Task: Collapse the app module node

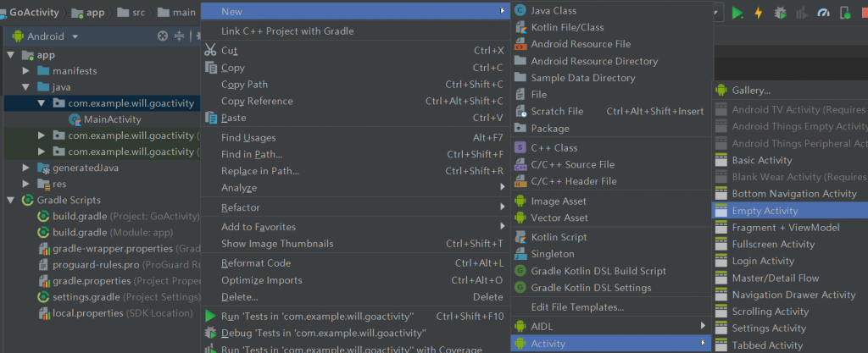Action: point(10,55)
